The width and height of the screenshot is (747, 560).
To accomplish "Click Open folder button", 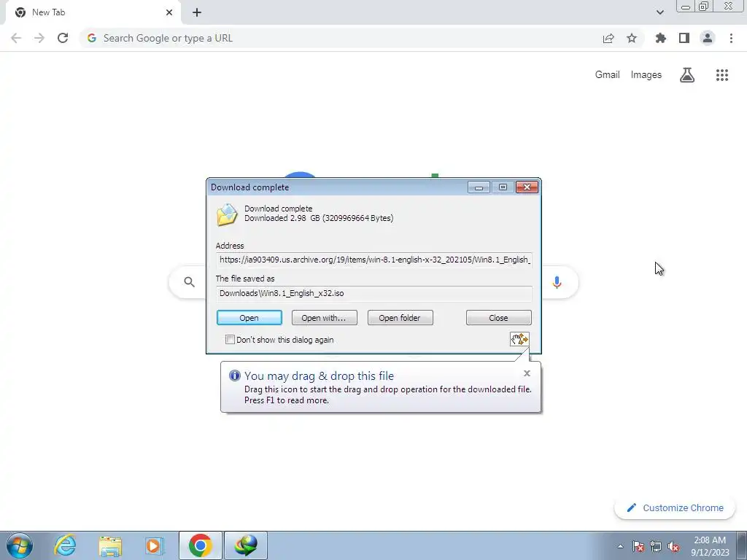I will (400, 318).
